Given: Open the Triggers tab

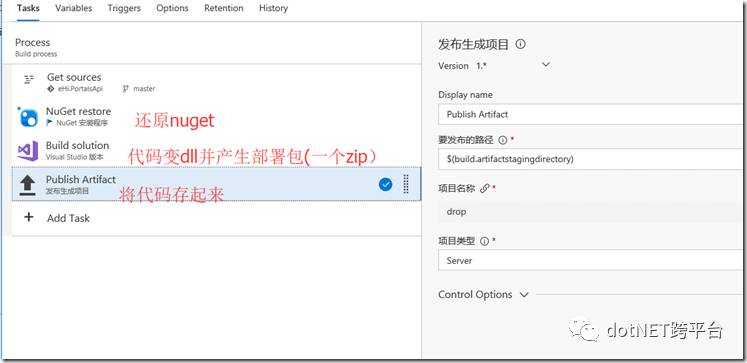Looking at the screenshot, I should (124, 8).
